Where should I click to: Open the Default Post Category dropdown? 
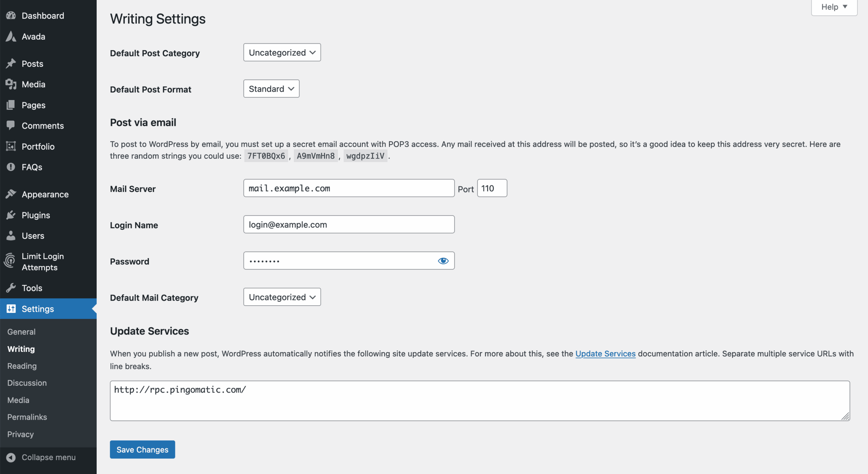(282, 53)
